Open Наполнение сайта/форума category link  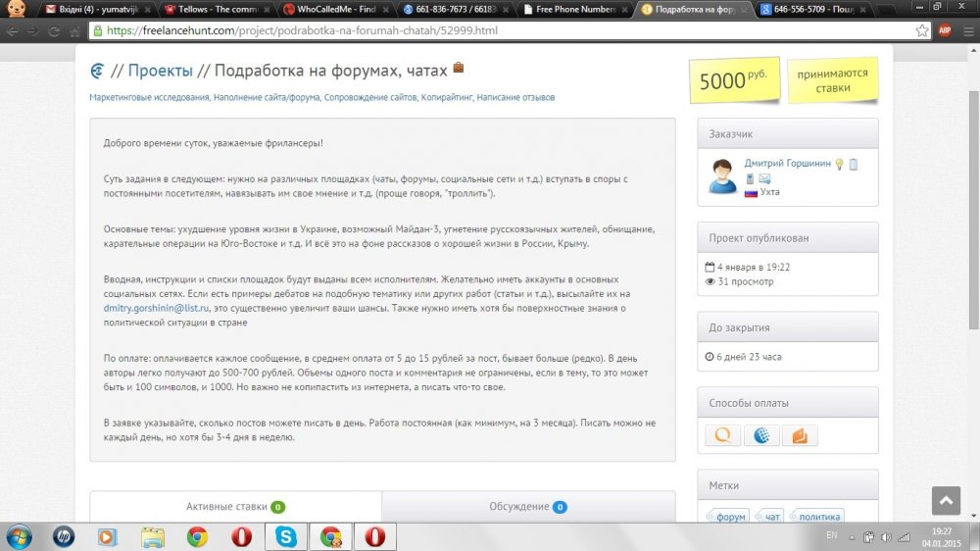coord(267,98)
